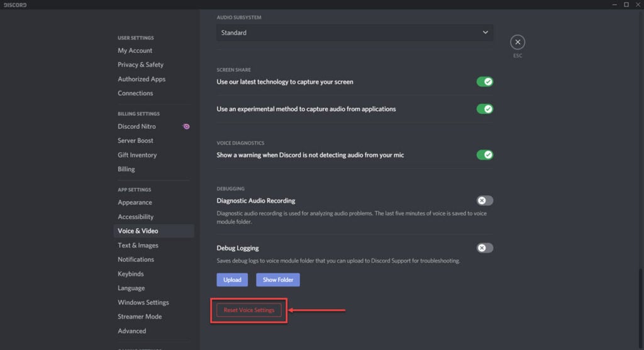Image resolution: width=644 pixels, height=350 pixels.
Task: Click the settings page scrollbar thumb
Action: pos(640,308)
